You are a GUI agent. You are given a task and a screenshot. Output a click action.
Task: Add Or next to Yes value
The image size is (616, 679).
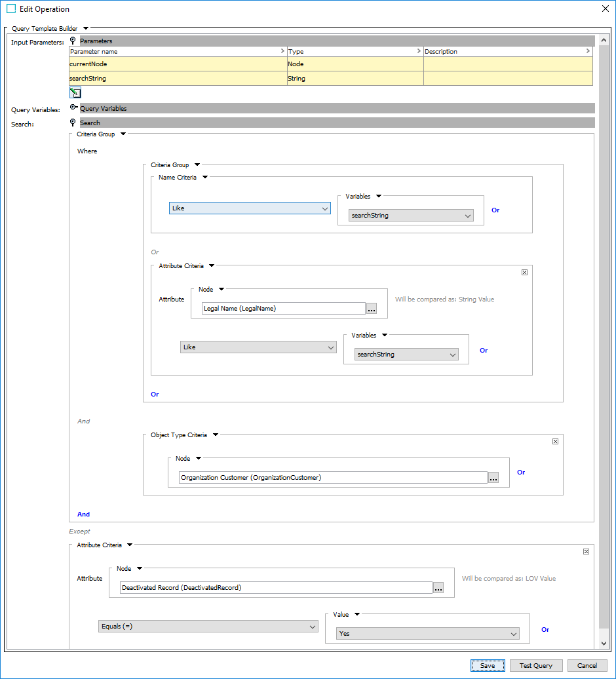point(545,630)
